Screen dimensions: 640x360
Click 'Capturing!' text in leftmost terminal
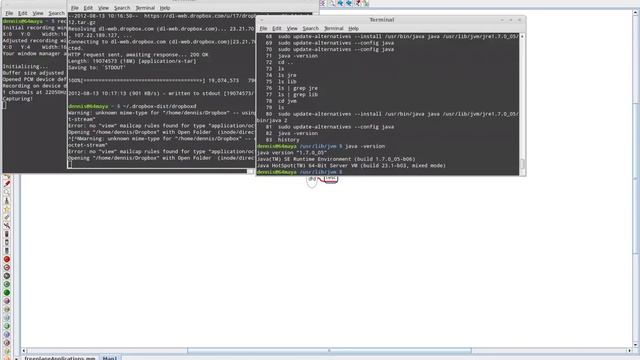[18, 99]
